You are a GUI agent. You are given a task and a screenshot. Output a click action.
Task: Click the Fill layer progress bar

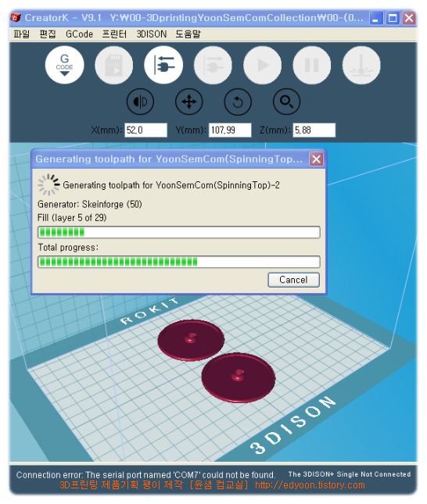[179, 232]
